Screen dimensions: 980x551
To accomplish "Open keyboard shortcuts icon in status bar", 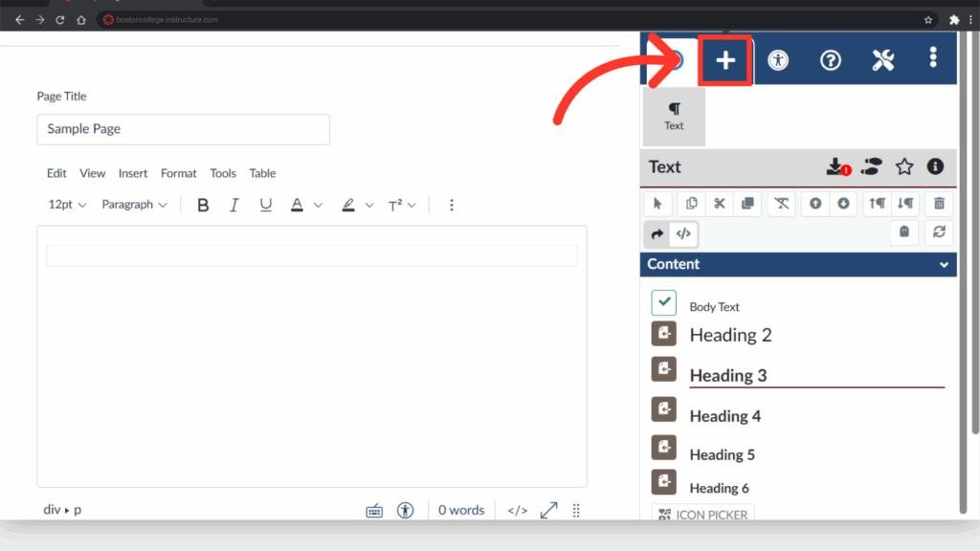I will click(x=374, y=511).
